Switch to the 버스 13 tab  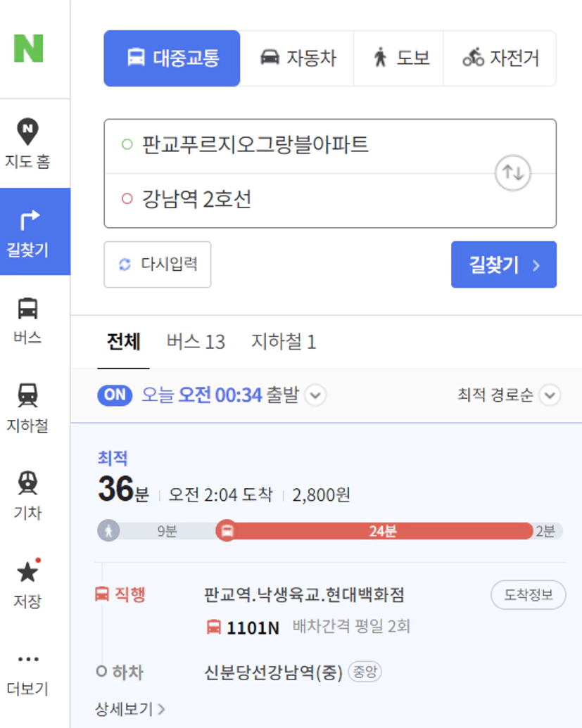click(x=196, y=343)
